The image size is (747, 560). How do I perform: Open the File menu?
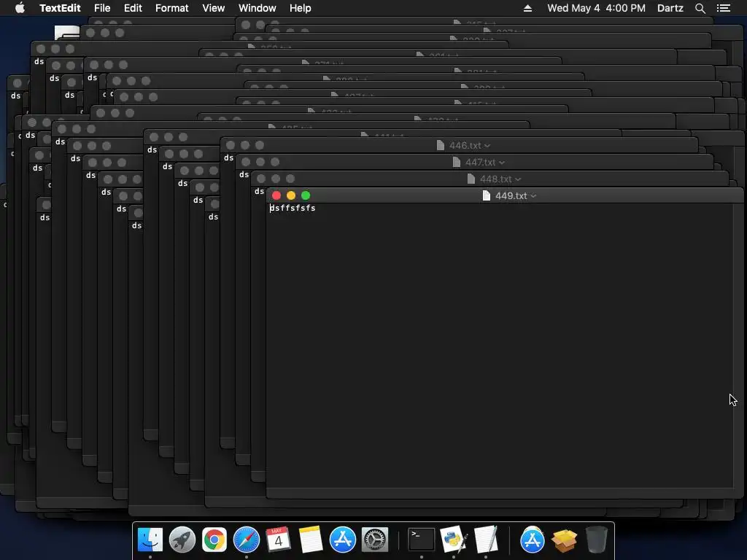tap(102, 8)
